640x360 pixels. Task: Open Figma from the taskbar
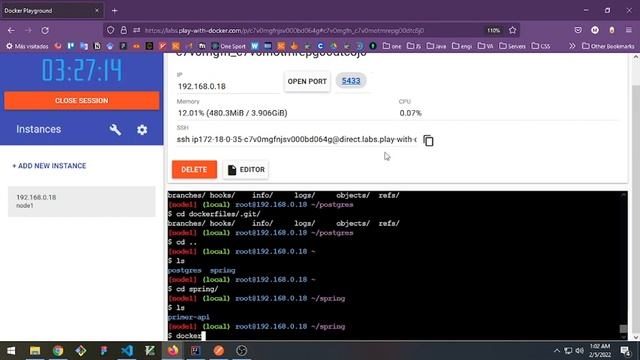tap(104, 351)
